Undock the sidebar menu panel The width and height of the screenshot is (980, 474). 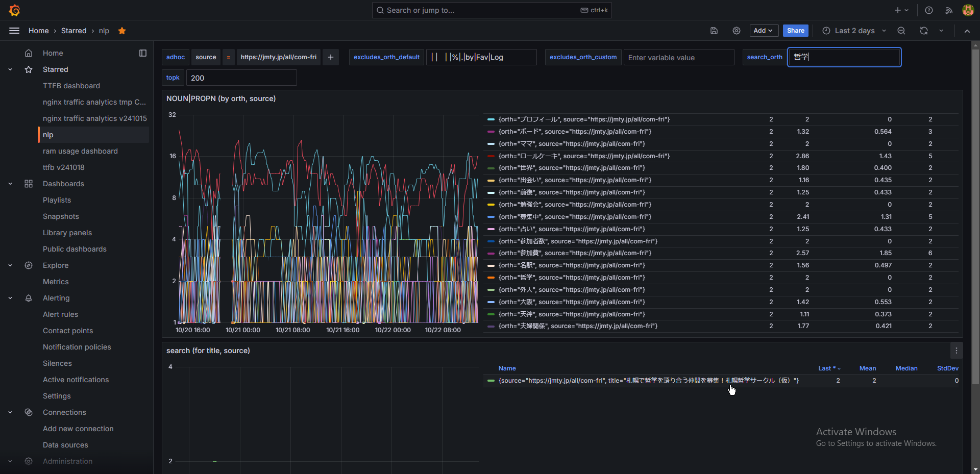pos(143,53)
